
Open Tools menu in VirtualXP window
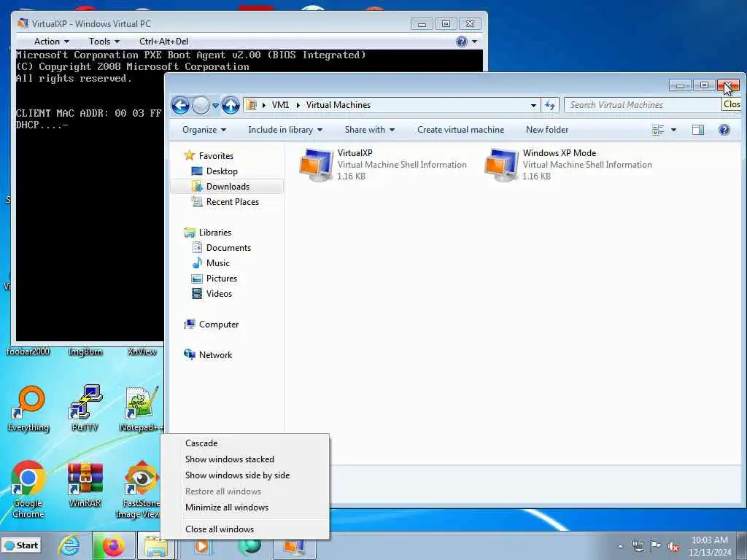104,42
